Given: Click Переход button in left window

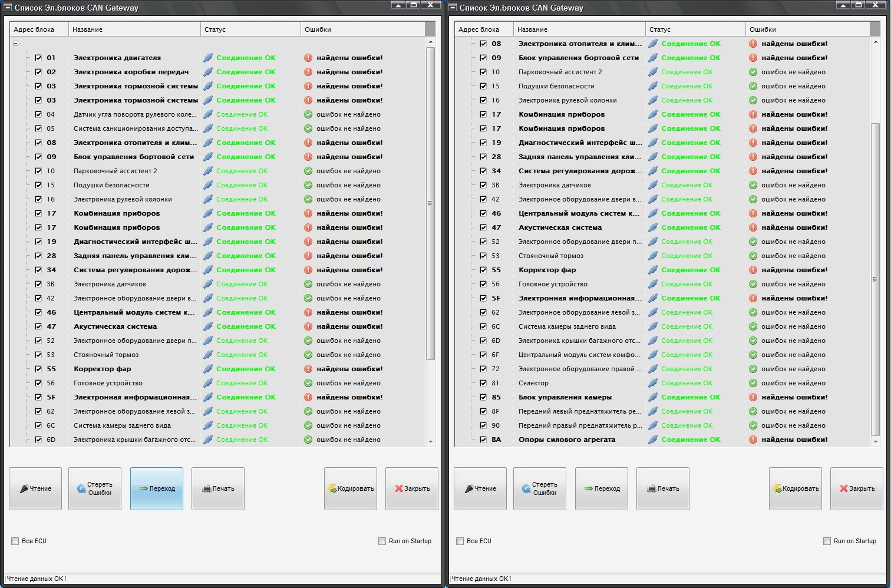Looking at the screenshot, I should pyautogui.click(x=157, y=488).
